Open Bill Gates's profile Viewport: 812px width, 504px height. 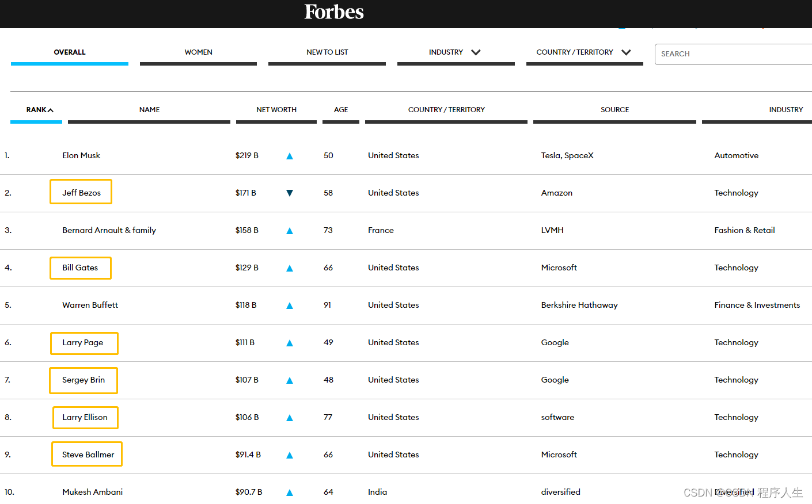pos(80,268)
